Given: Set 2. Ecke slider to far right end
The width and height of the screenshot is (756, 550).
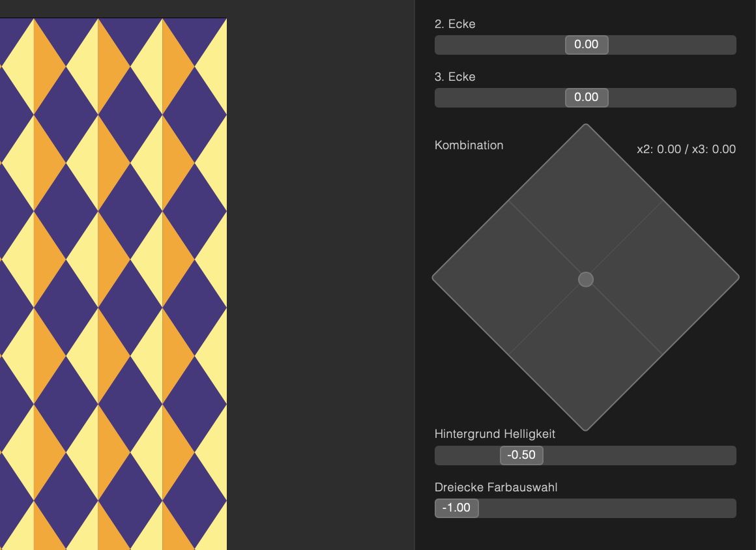Looking at the screenshot, I should (x=733, y=45).
